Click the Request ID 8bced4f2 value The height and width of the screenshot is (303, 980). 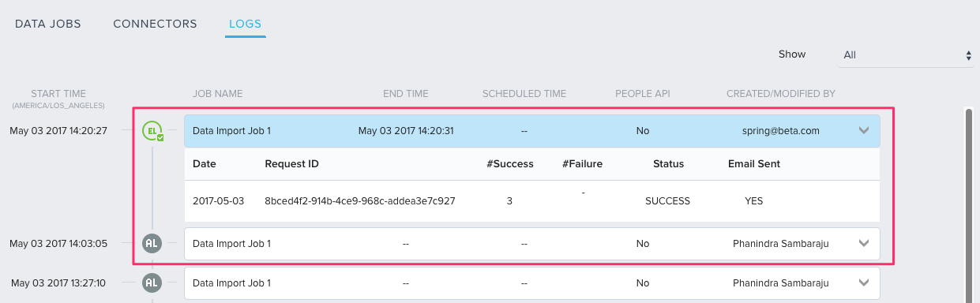(360, 201)
